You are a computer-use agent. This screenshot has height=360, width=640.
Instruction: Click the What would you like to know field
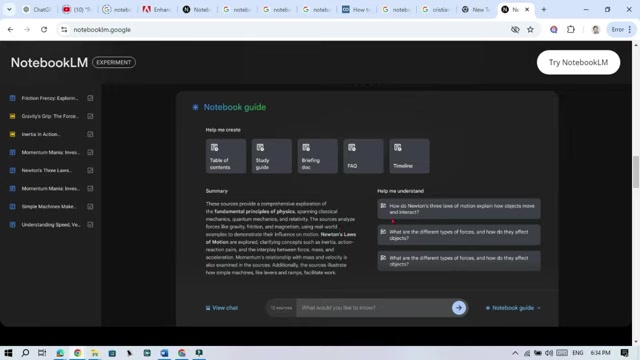click(x=373, y=308)
